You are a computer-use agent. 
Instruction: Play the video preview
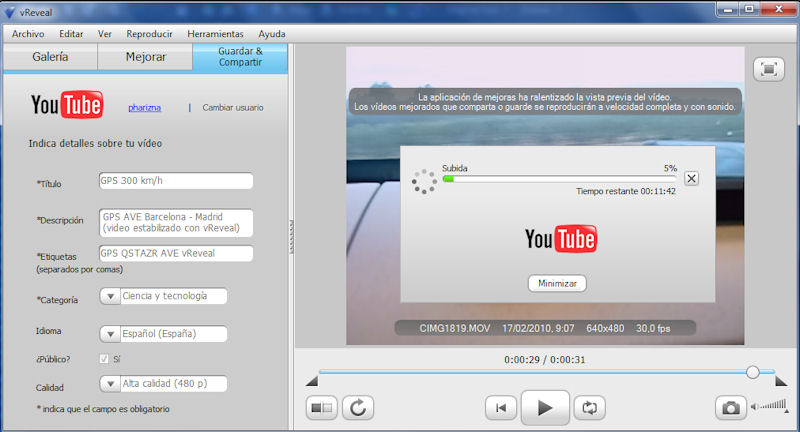coord(545,408)
